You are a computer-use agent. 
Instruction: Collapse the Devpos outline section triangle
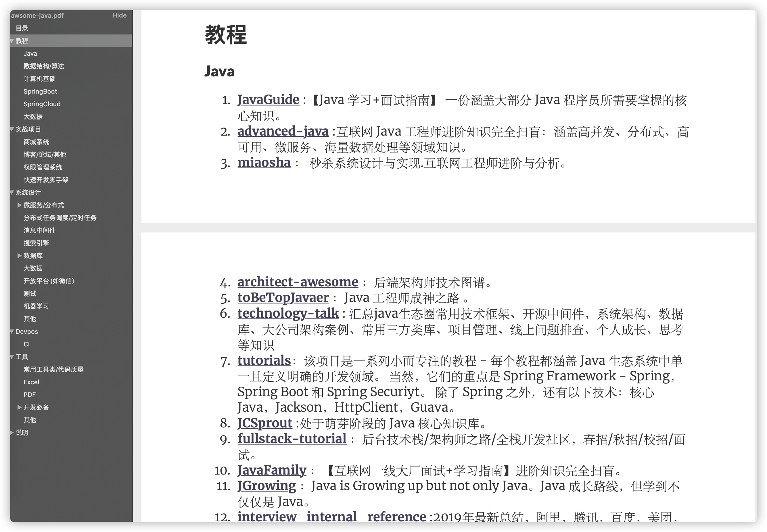(12, 332)
